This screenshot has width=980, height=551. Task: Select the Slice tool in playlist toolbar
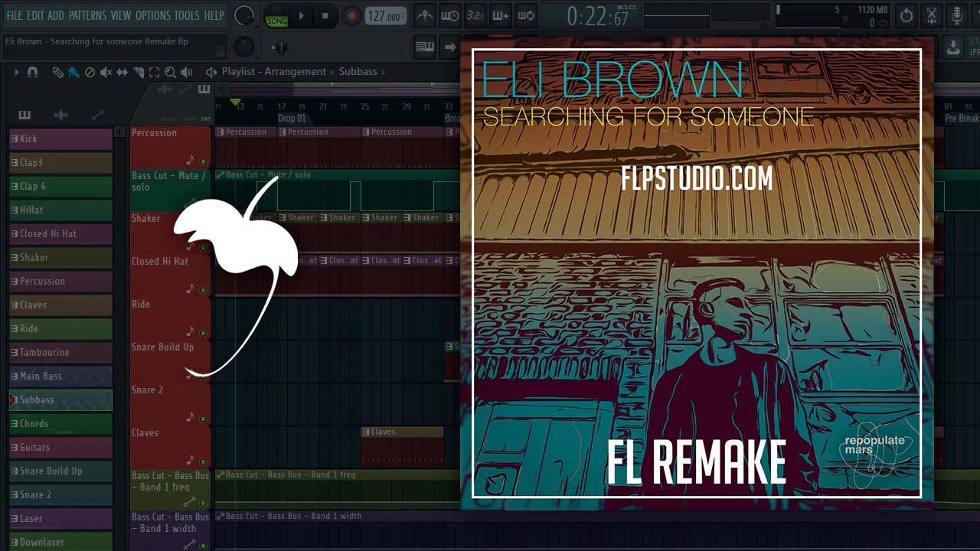click(139, 72)
